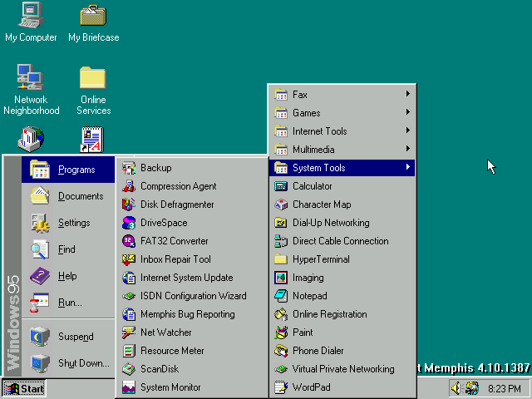Image resolution: width=532 pixels, height=399 pixels.
Task: Select Suspend in the Start menu
Action: pos(68,337)
